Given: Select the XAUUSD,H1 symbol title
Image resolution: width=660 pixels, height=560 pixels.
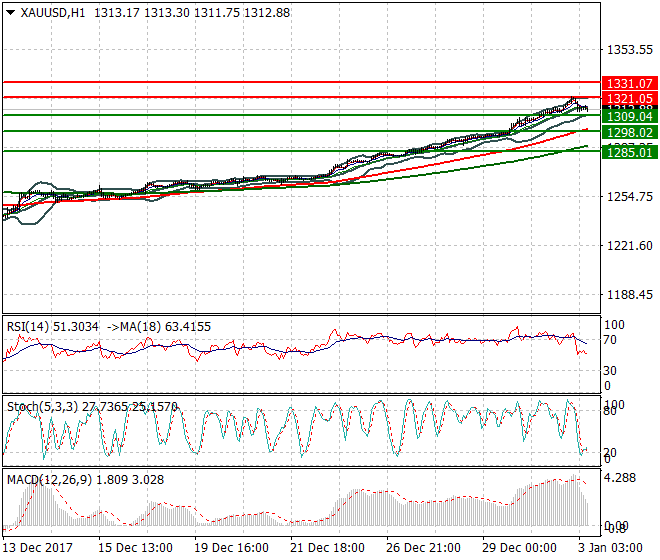Looking at the screenshot, I should coord(53,13).
